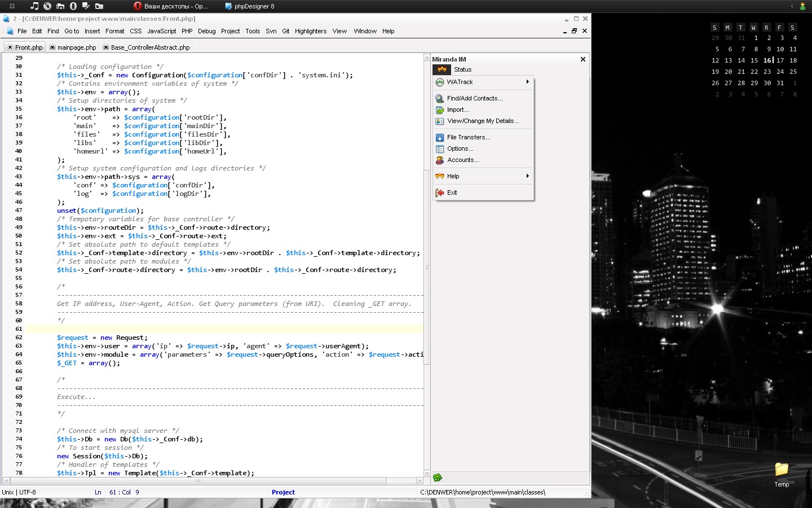Click the Miranda IM main menu flame icon
Image resolution: width=812 pixels, height=508 pixels.
(442, 69)
